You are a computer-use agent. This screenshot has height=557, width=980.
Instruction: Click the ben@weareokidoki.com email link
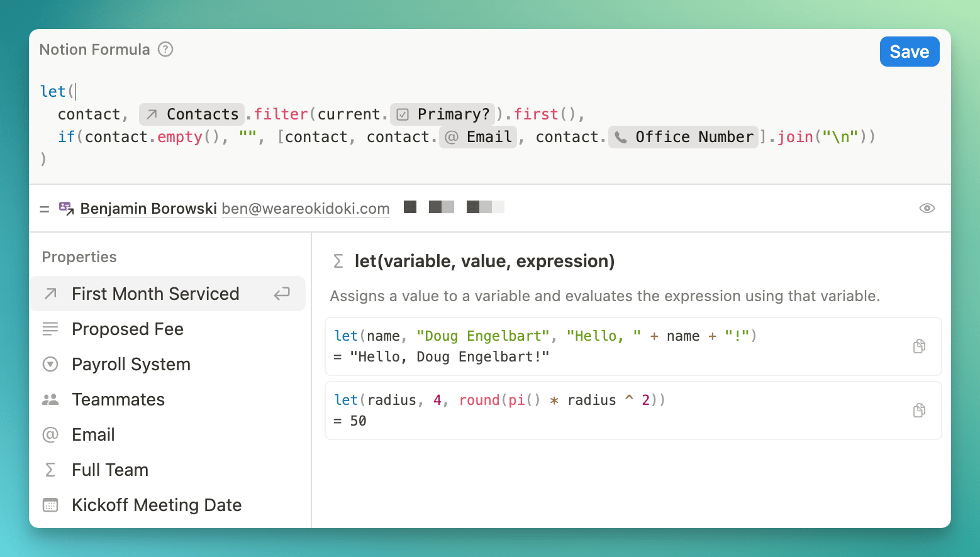click(306, 209)
